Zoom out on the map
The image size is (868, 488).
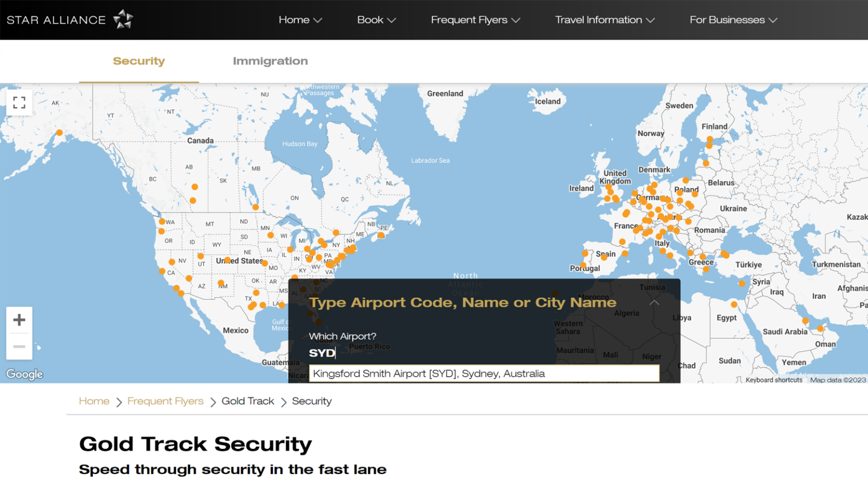click(19, 346)
